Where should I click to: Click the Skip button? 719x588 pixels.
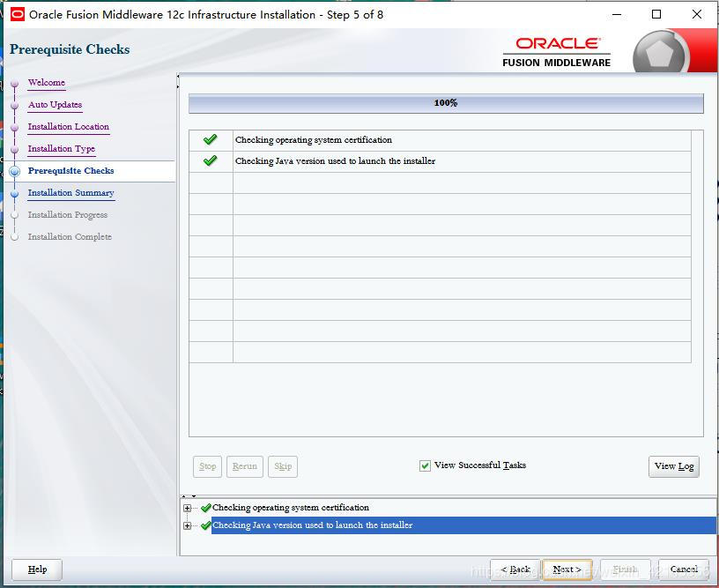tap(283, 466)
